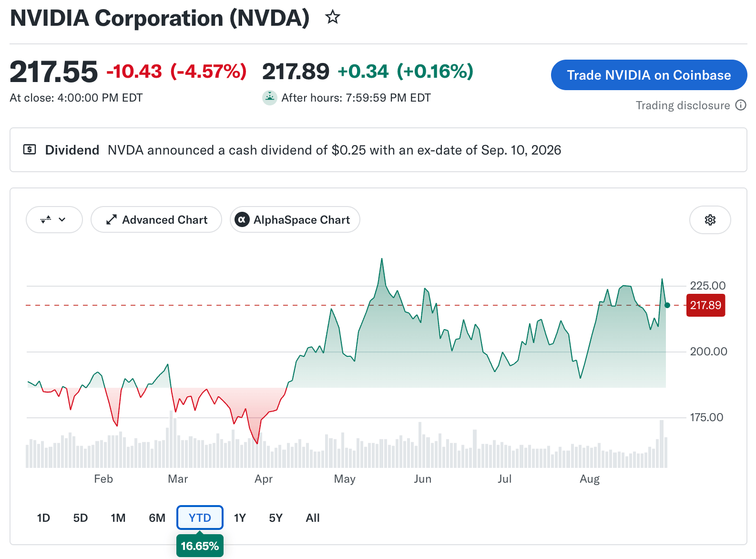The width and height of the screenshot is (756, 559).
Task: Click the 16.65% YTD return badge
Action: click(x=200, y=546)
